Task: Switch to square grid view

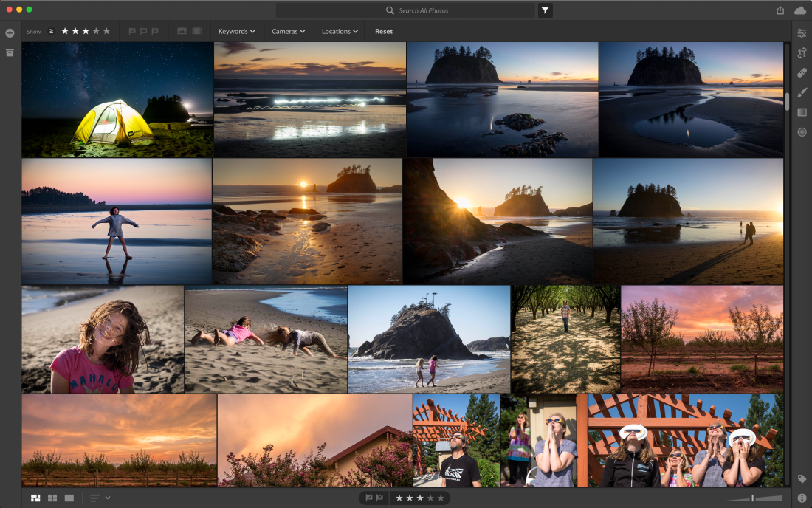Action: 52,498
